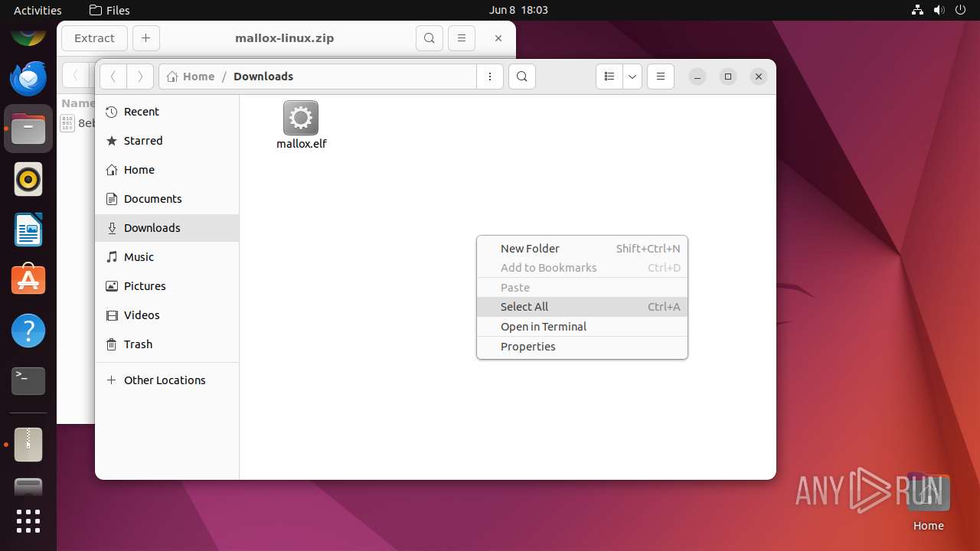Open Ubuntu Software from the dock
Image resolution: width=980 pixels, height=551 pixels.
point(28,280)
